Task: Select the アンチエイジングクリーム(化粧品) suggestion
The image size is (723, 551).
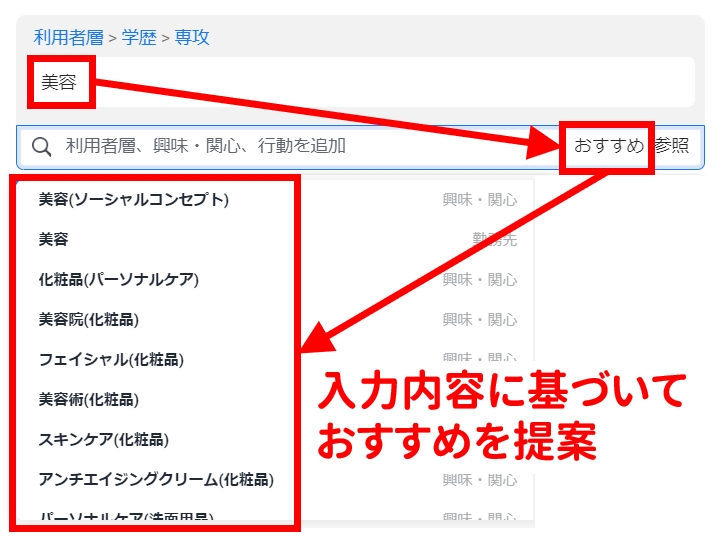Action: [155, 480]
